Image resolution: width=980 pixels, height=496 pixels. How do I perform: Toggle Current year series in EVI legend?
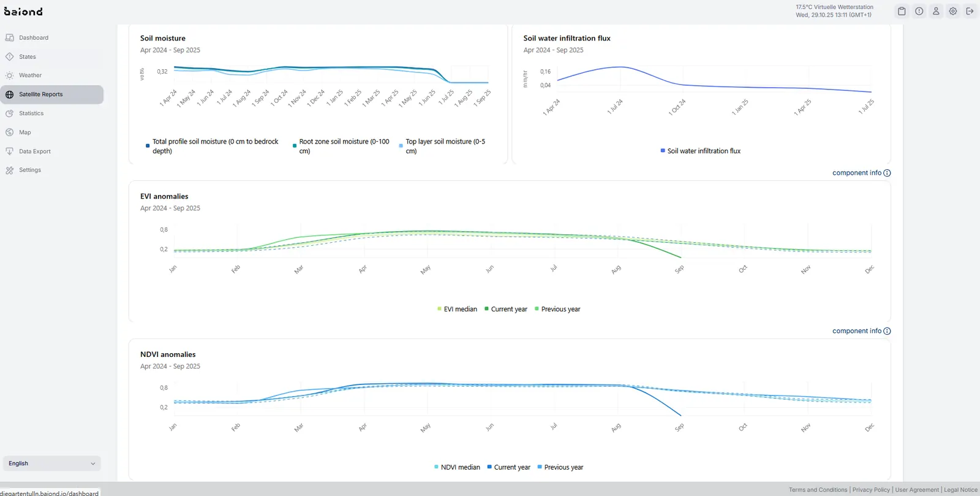tap(506, 309)
